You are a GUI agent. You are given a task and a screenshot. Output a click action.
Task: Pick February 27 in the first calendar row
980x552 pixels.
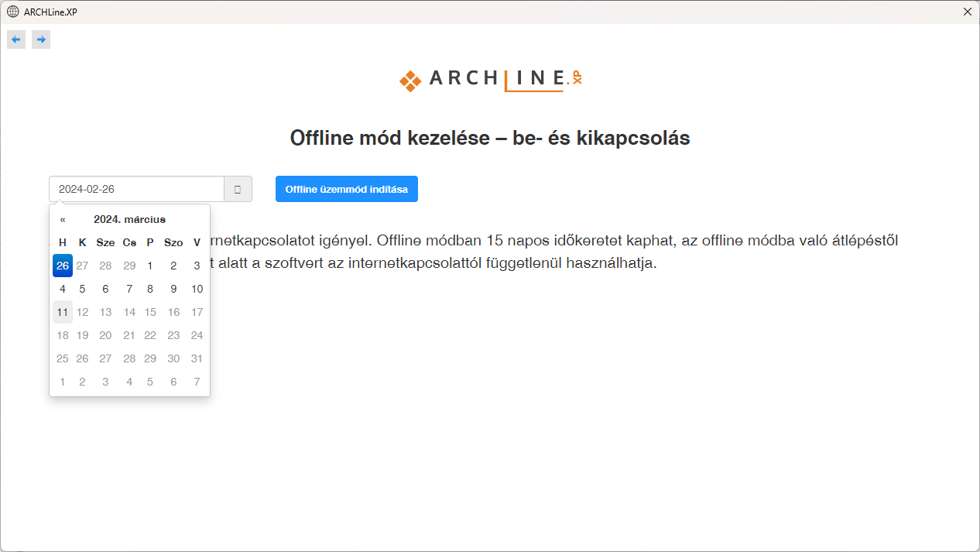click(x=82, y=266)
